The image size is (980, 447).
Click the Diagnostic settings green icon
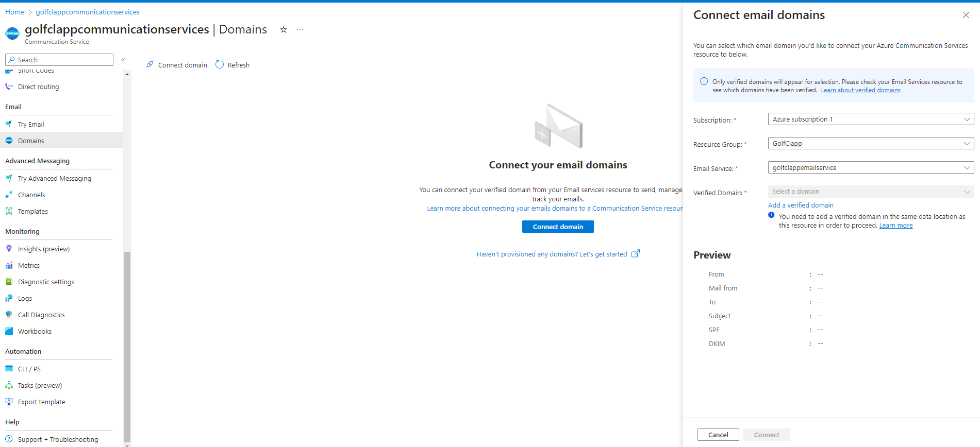pyautogui.click(x=9, y=282)
